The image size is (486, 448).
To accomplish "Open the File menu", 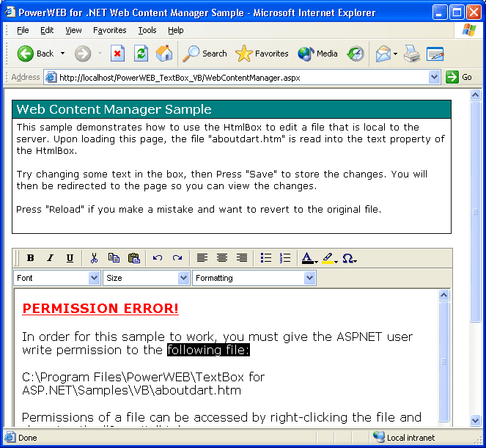I will pyautogui.click(x=23, y=30).
